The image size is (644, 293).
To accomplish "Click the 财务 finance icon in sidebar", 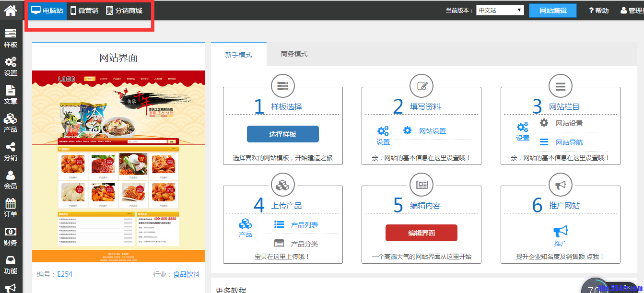I will point(11,237).
